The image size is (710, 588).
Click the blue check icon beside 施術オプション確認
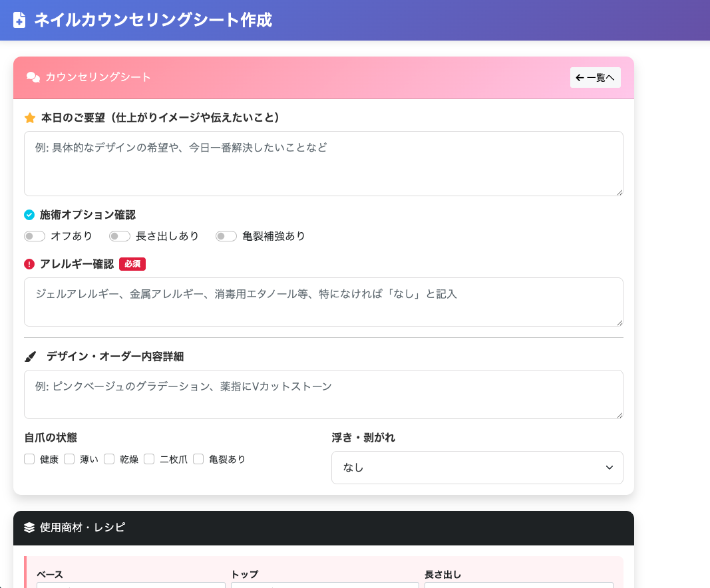[x=29, y=215]
